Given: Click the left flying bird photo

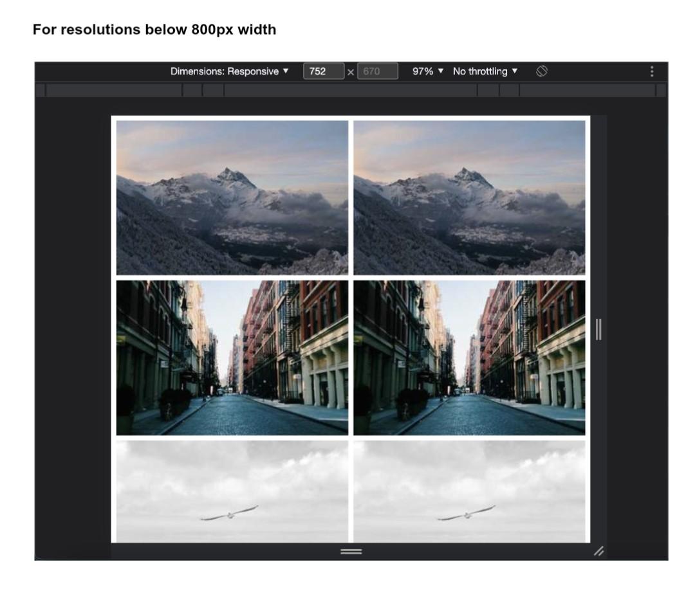Looking at the screenshot, I should (x=232, y=492).
